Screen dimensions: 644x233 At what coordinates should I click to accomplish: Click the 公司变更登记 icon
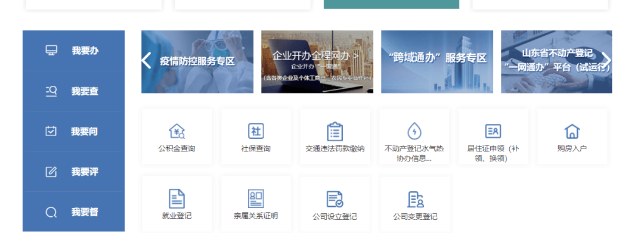pos(415,200)
